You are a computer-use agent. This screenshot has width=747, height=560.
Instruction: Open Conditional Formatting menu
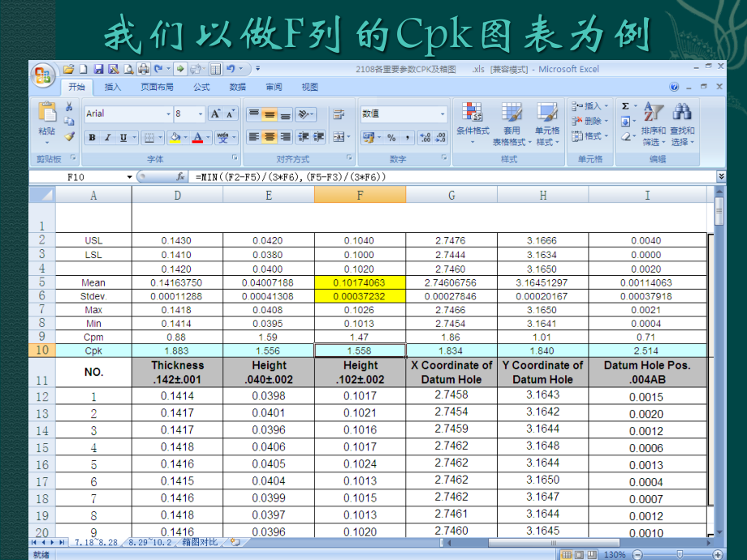[x=473, y=124]
